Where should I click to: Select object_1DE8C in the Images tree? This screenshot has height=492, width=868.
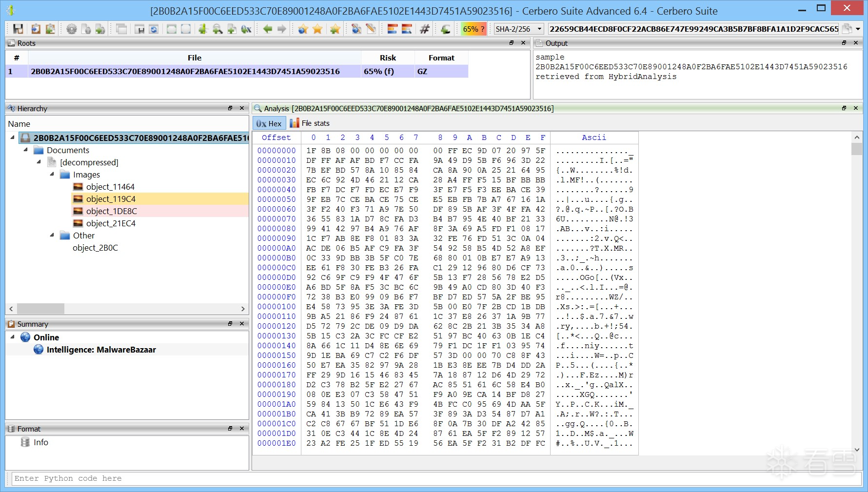pyautogui.click(x=111, y=211)
